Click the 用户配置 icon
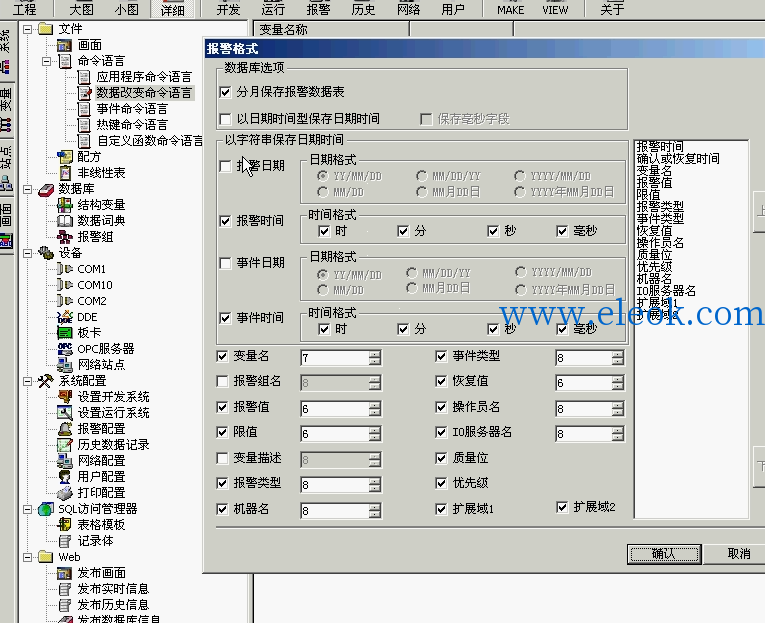765x623 pixels. coord(64,477)
